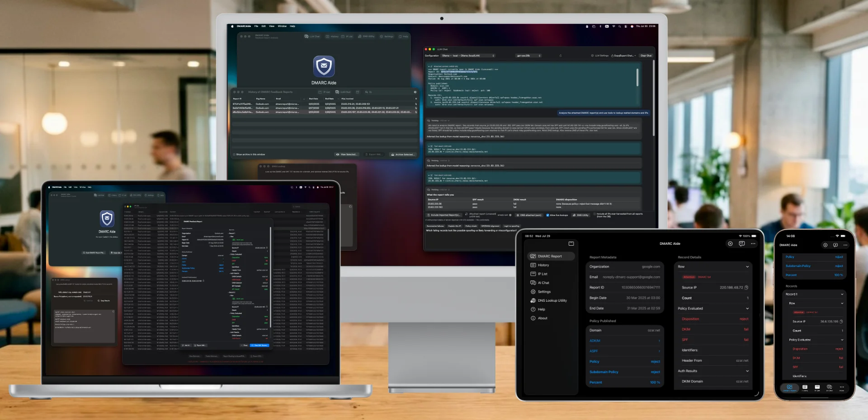Open Settings in the iPad sidebar
This screenshot has width=868, height=420.
541,292
